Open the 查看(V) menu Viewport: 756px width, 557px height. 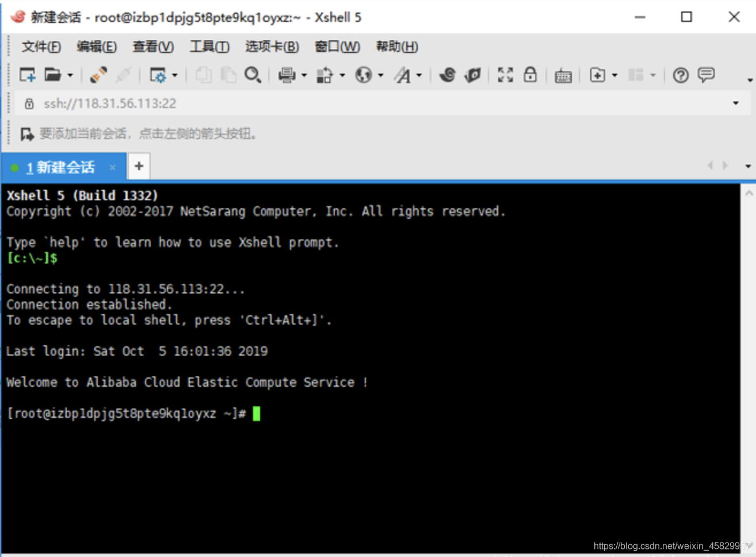[153, 47]
